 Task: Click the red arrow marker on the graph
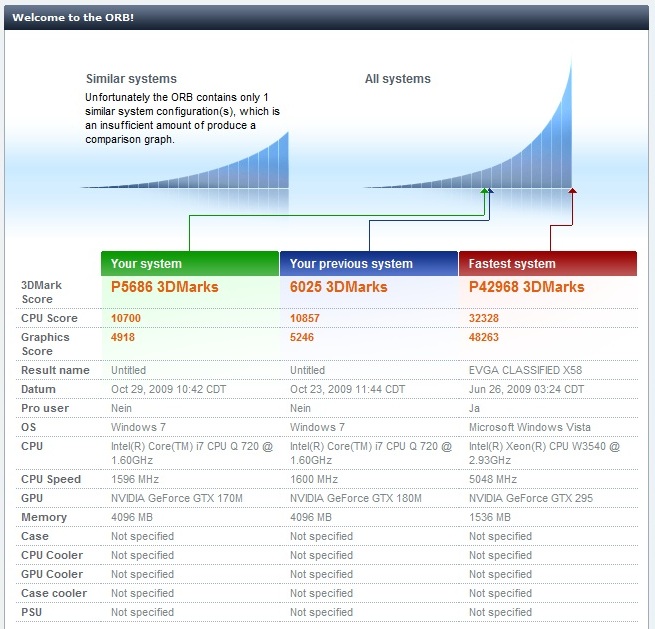coord(572,191)
